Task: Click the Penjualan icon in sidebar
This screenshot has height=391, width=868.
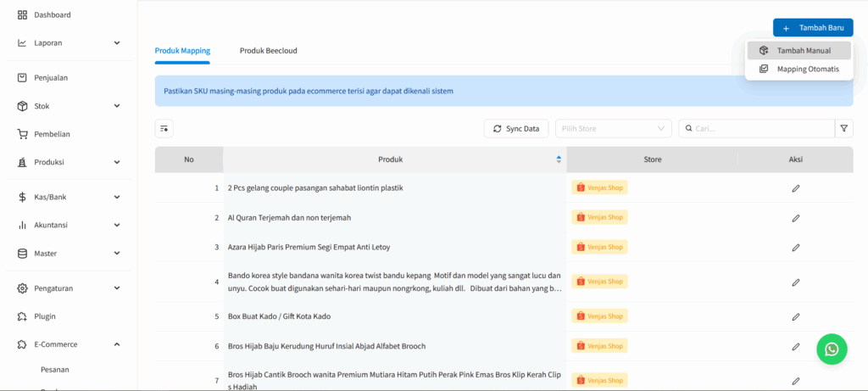Action: coord(22,78)
